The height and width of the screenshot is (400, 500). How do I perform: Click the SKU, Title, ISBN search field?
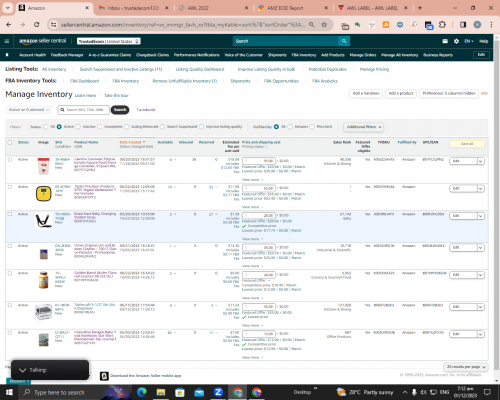point(83,110)
